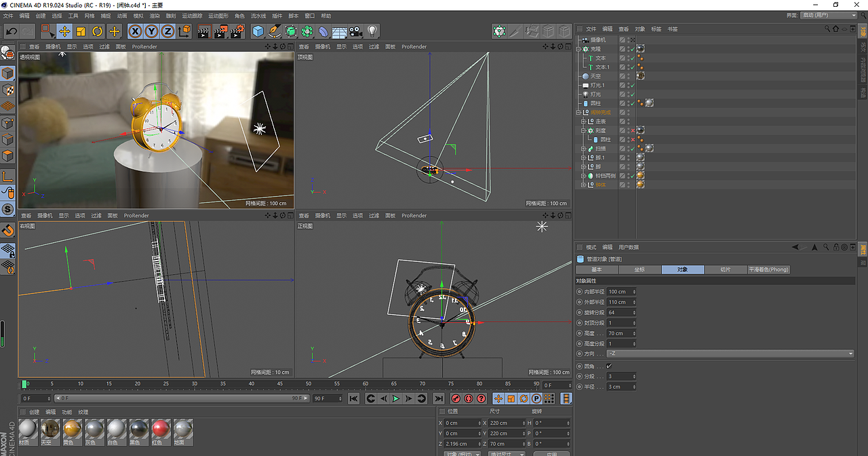Image resolution: width=868 pixels, height=456 pixels.
Task: Expand the 钟体 tree node
Action: [x=583, y=185]
